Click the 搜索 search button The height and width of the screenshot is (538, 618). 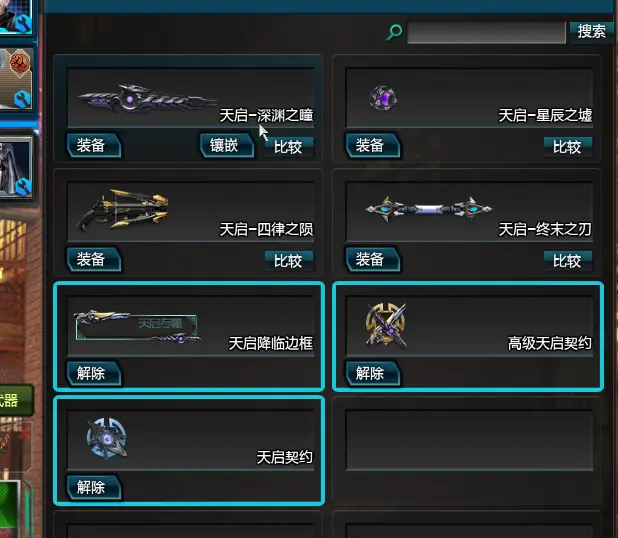pos(592,31)
